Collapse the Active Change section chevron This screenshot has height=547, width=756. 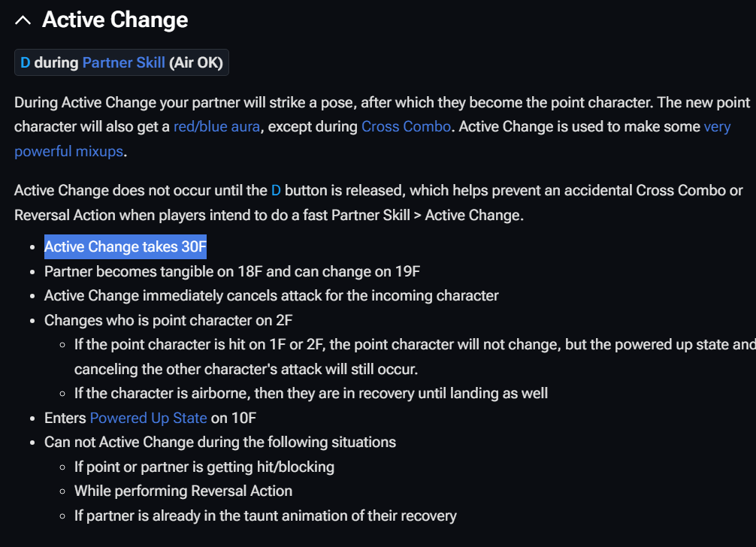(23, 20)
